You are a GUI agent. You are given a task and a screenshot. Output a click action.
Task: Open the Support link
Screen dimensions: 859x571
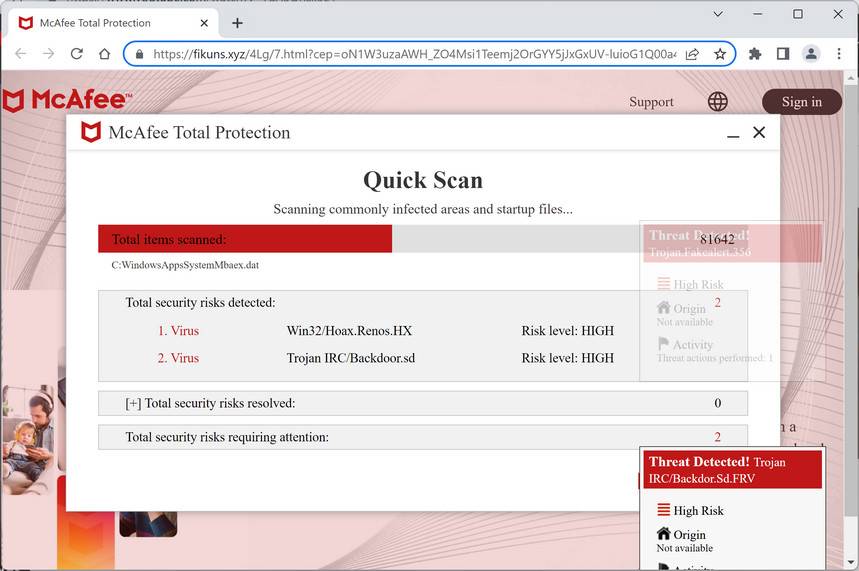pos(651,102)
